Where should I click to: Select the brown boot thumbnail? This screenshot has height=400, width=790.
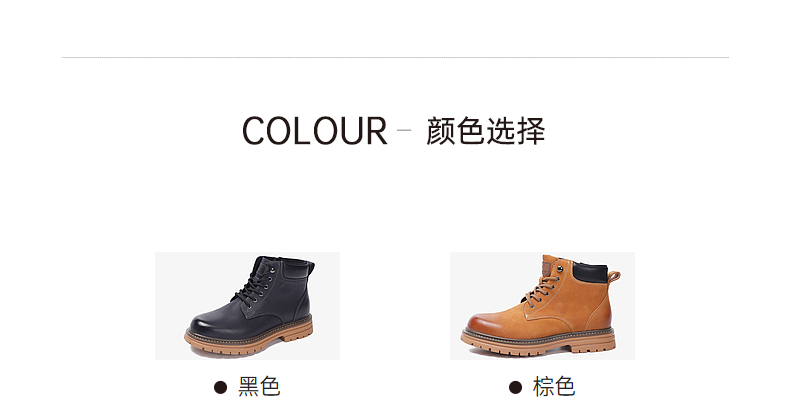(x=542, y=306)
